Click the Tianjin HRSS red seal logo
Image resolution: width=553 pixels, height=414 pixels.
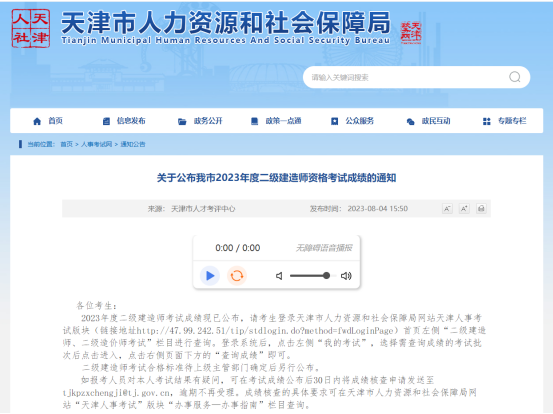(x=31, y=28)
